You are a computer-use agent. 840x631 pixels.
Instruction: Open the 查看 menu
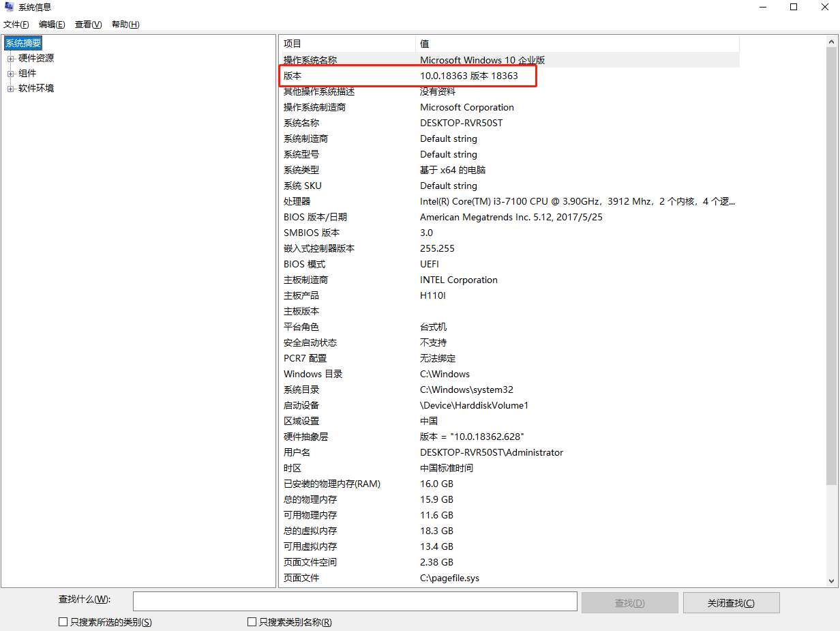pyautogui.click(x=87, y=24)
